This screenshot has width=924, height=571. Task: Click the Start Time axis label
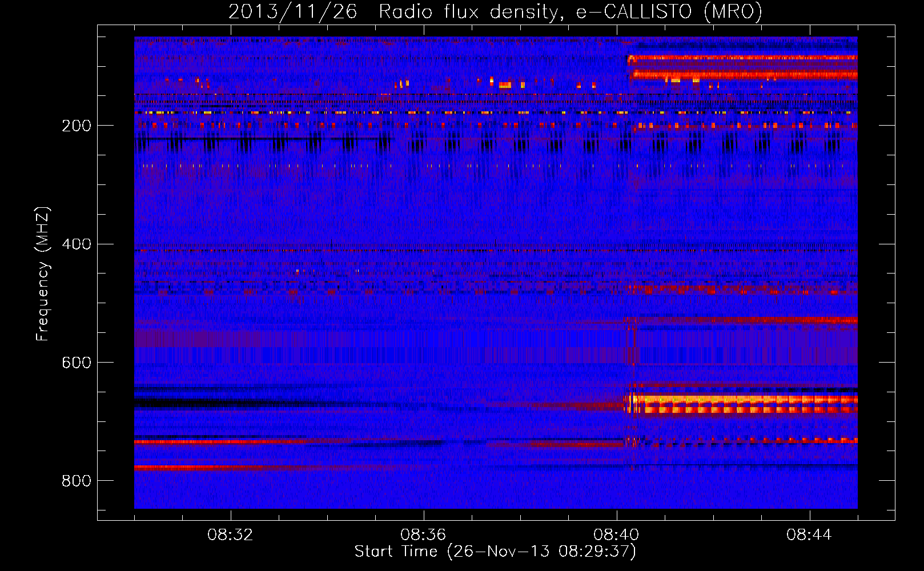click(x=495, y=552)
